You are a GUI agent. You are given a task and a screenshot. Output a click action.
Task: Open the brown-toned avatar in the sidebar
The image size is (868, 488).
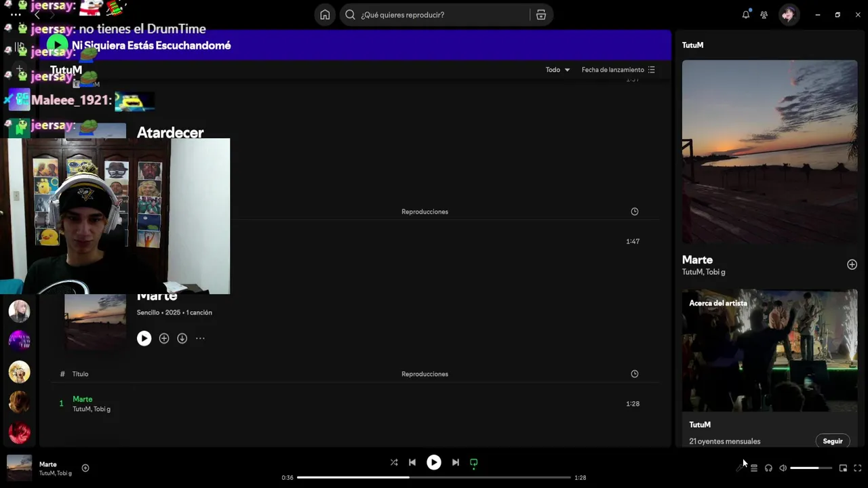(19, 402)
